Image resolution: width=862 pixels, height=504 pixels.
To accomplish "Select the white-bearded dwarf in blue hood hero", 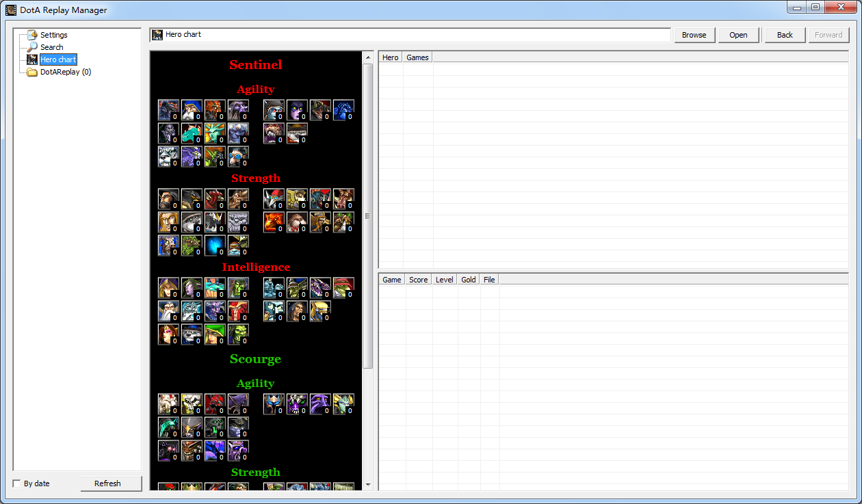I will coord(192,111).
